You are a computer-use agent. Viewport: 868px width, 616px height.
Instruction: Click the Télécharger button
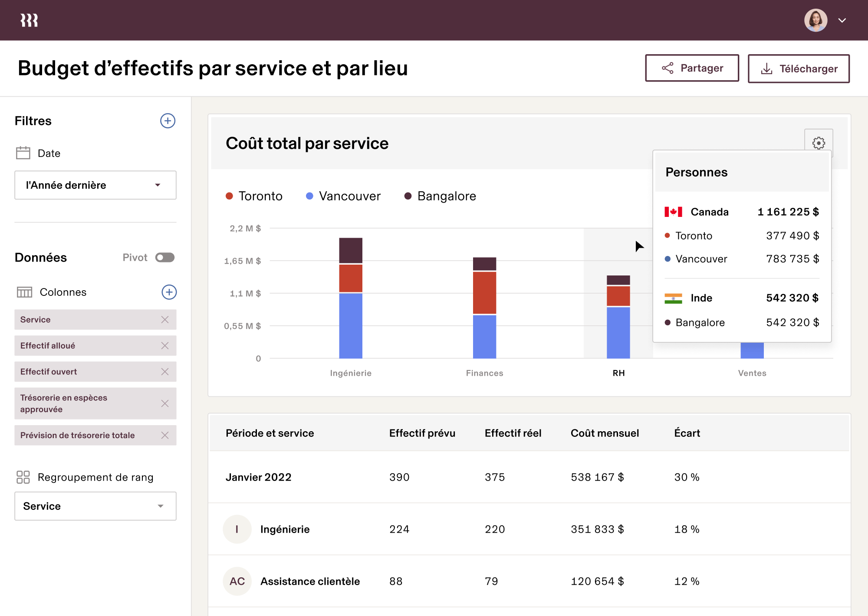point(799,68)
